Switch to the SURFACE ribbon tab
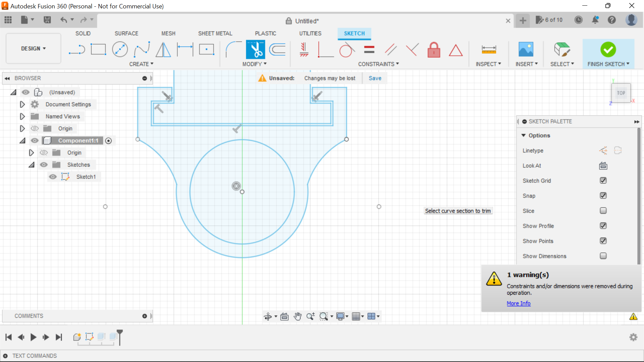The image size is (644, 362). pos(126,33)
